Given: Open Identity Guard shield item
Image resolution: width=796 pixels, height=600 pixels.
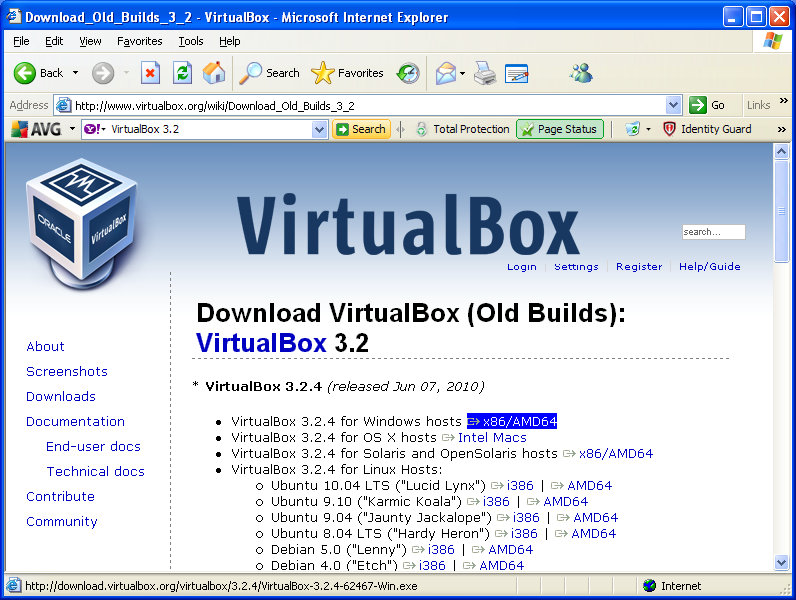Looking at the screenshot, I should 707,129.
